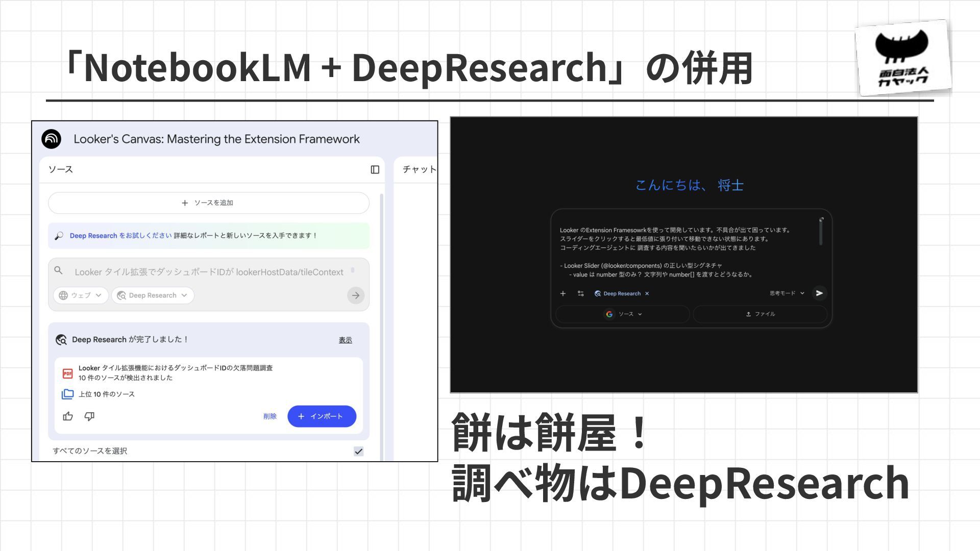Click thumbs down on Deep Research result

89,416
